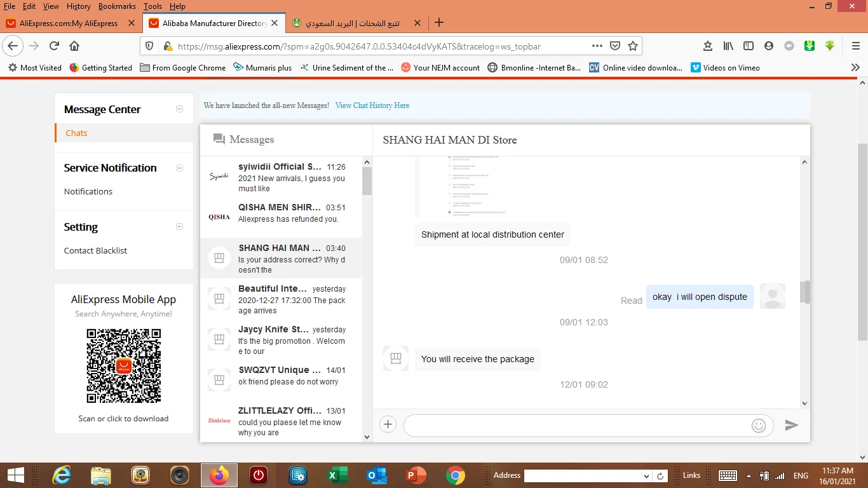Image resolution: width=868 pixels, height=488 pixels.
Task: Launch PowerPoint from the taskbar
Action: (x=416, y=475)
